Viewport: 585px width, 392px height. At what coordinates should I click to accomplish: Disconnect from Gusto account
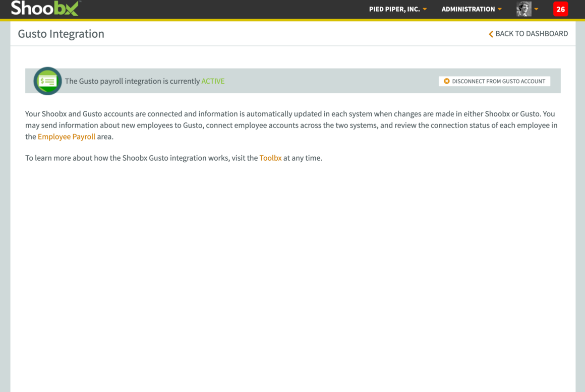pos(494,81)
